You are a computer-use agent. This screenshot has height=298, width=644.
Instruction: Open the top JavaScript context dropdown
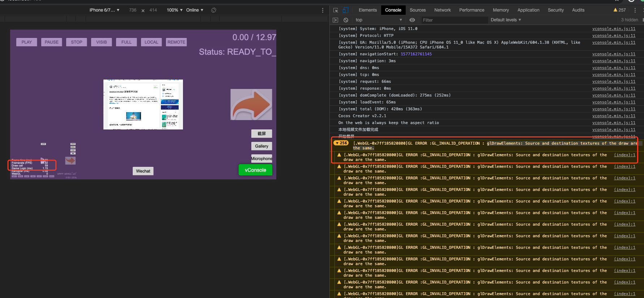coord(379,20)
